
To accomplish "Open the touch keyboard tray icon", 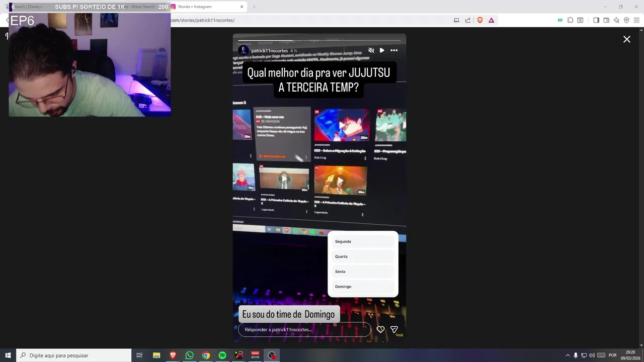I will pyautogui.click(x=601, y=355).
